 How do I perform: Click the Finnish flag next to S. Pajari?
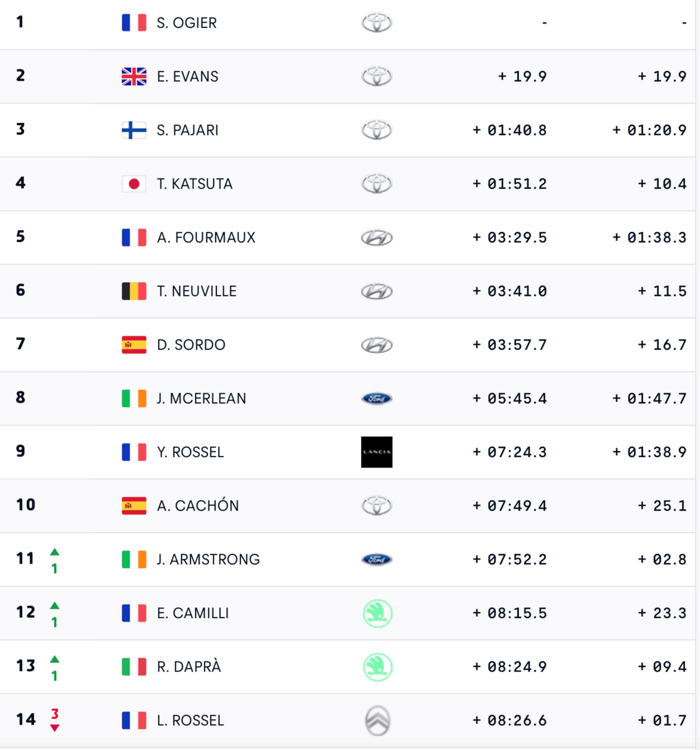pyautogui.click(x=134, y=130)
